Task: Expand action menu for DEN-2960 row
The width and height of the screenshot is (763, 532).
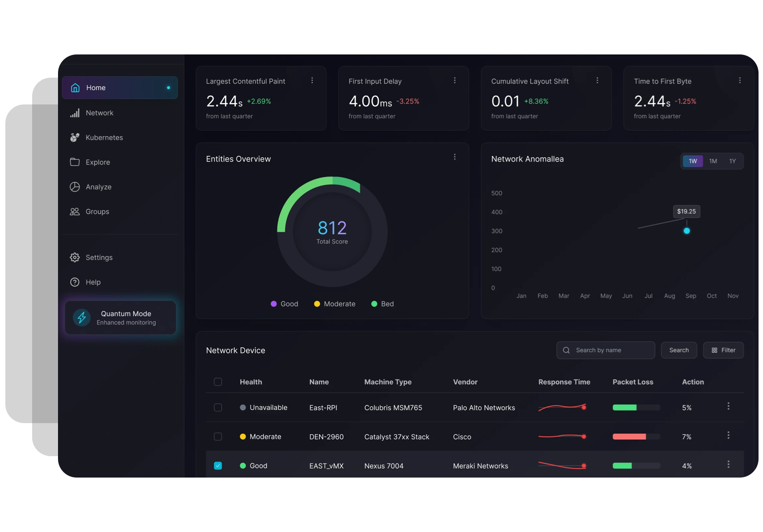Action: click(x=728, y=435)
